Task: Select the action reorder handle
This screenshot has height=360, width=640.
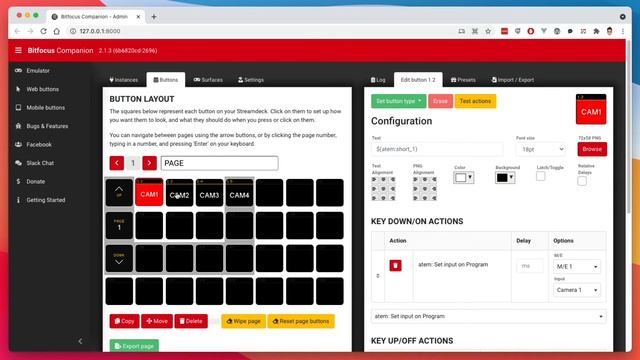Action: tap(378, 276)
